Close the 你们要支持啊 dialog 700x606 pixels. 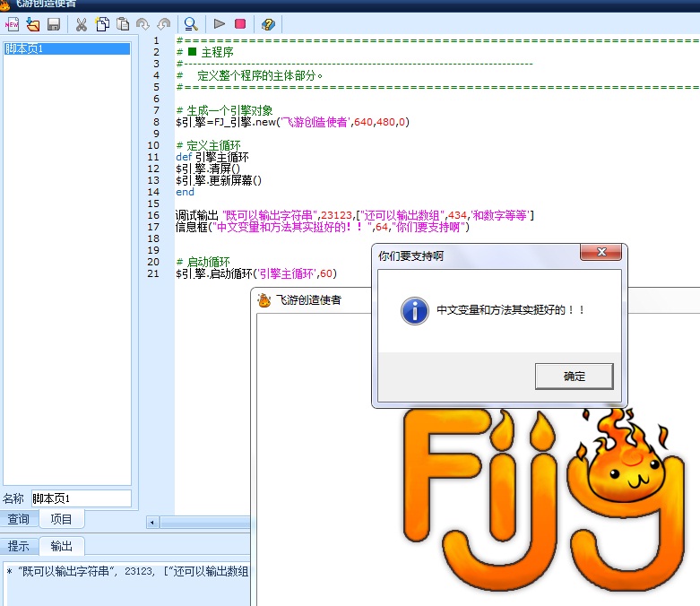pyautogui.click(x=601, y=252)
